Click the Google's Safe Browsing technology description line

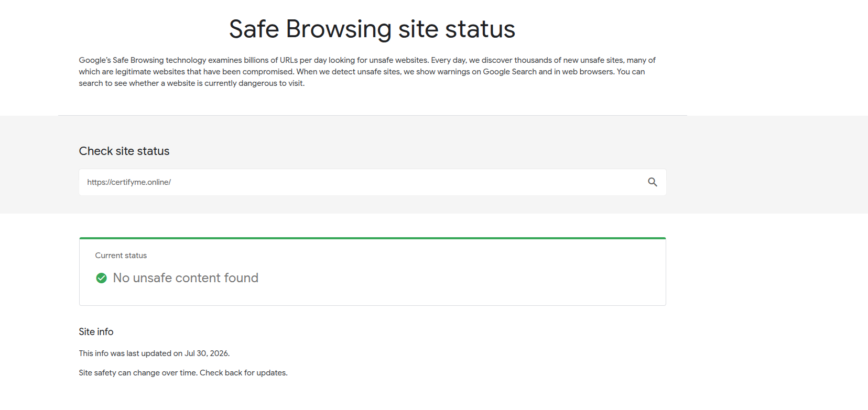point(367,60)
